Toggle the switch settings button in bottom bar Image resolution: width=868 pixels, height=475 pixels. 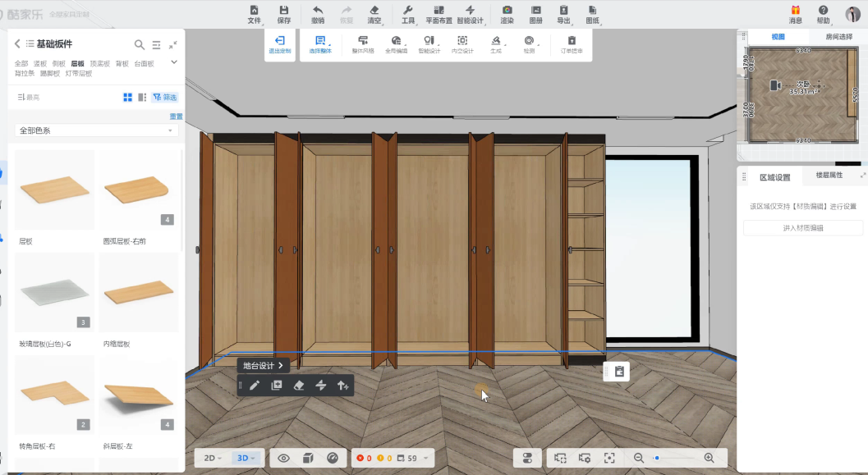coord(527,458)
